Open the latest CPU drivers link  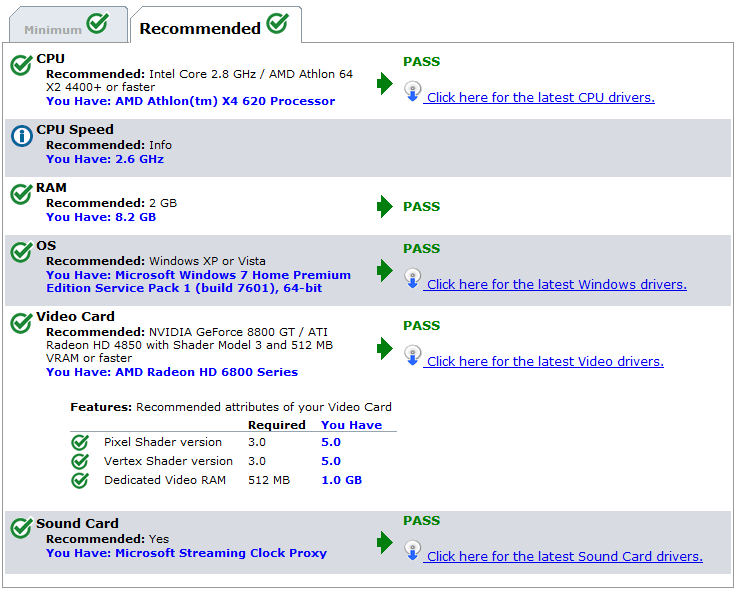(x=539, y=98)
